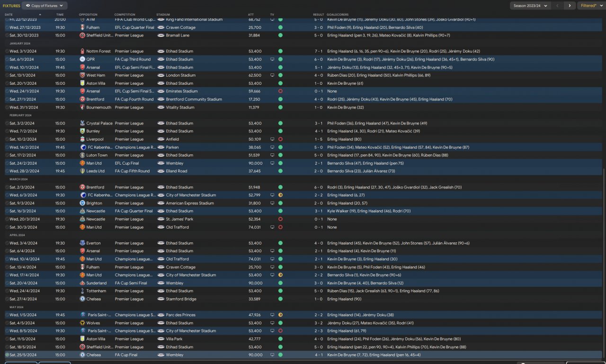Screen dimensions: 606x364
Task: Go to the next season with the right arrow
Action: [570, 6]
